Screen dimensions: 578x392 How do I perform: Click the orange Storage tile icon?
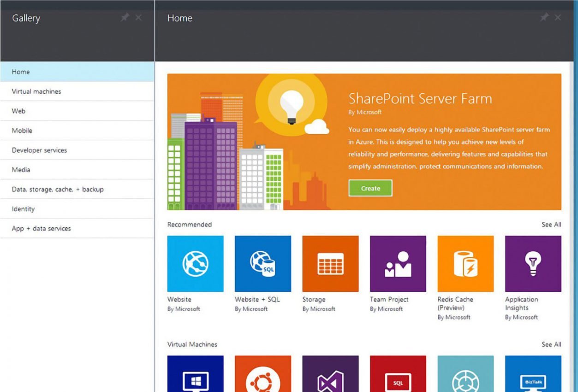point(330,264)
